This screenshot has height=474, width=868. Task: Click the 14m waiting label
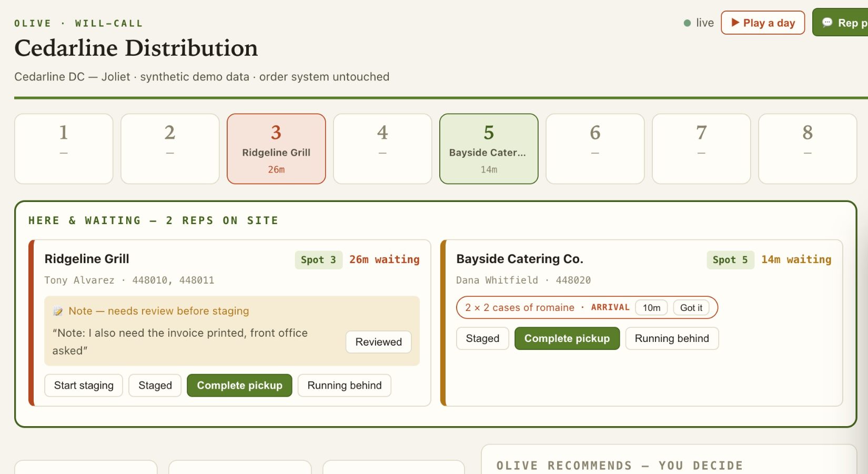click(x=796, y=260)
